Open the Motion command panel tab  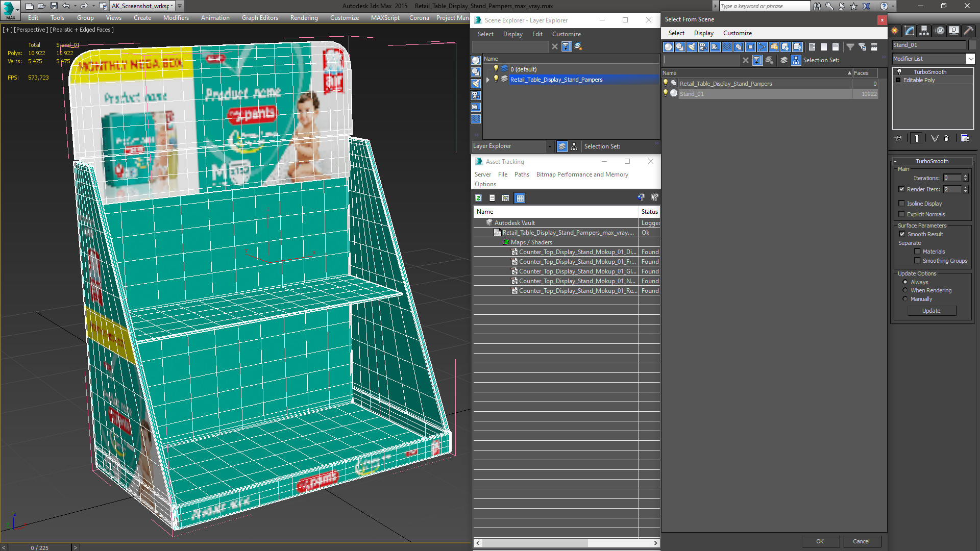(x=940, y=31)
